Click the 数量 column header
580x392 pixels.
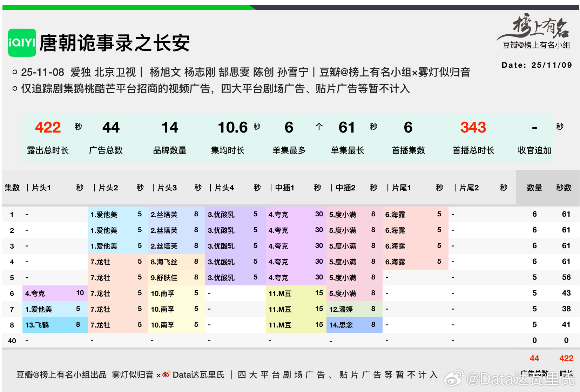(x=534, y=188)
